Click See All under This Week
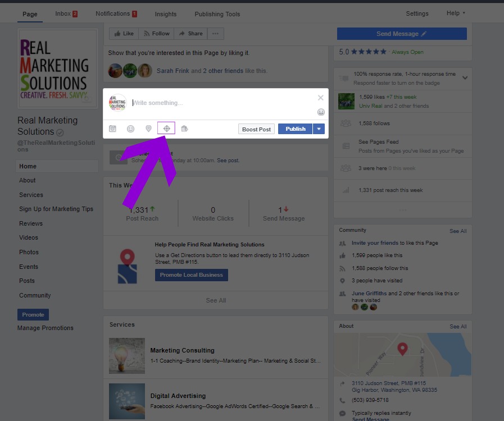Image resolution: width=504 pixels, height=421 pixels. [x=216, y=300]
